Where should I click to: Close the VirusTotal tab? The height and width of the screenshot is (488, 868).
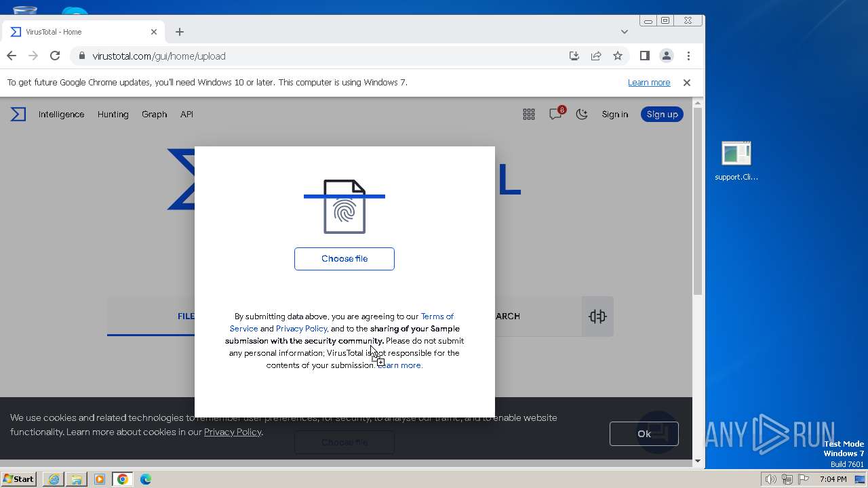[154, 32]
